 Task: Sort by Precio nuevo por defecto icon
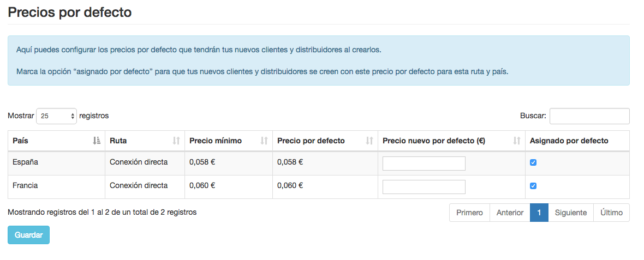517,141
